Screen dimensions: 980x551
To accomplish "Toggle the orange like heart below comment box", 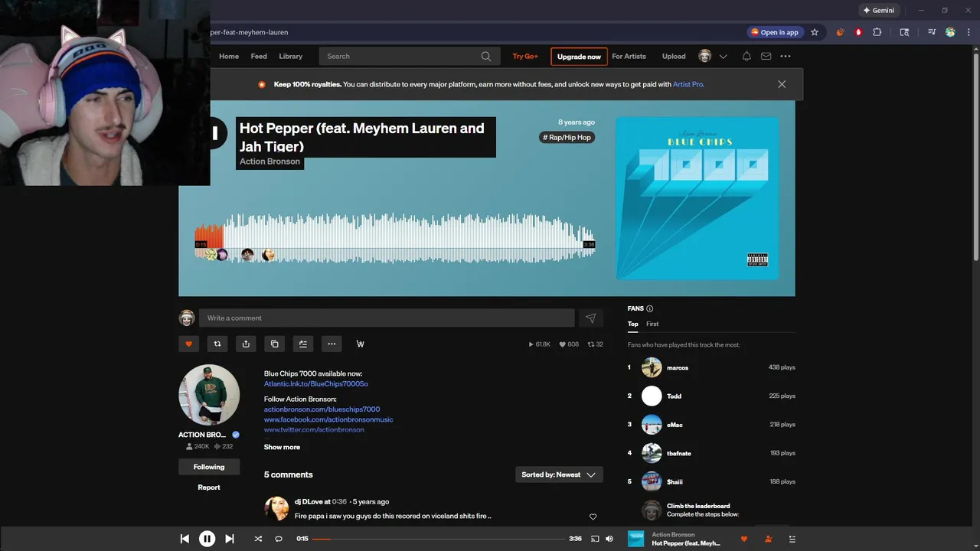I will 189,344.
